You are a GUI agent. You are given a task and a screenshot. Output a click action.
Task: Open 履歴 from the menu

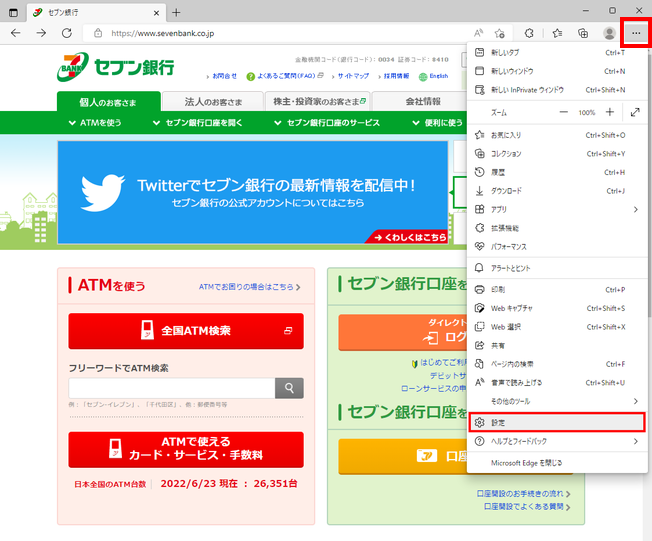pos(557,172)
